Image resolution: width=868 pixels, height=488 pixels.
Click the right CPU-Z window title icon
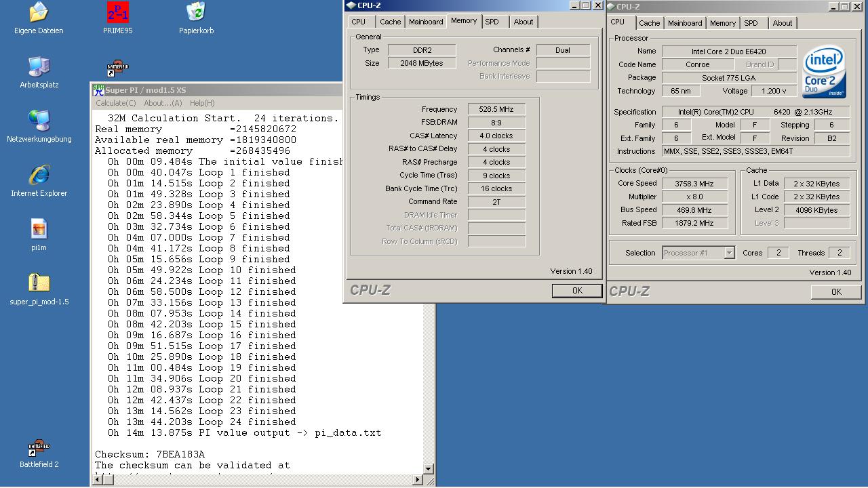(611, 7)
